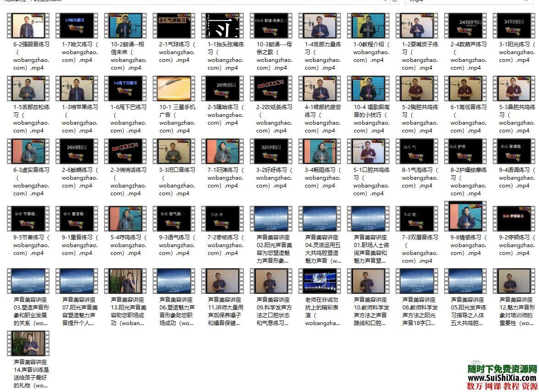
Task: Select the 3-1阳光练习 video file
Action: [514, 26]
